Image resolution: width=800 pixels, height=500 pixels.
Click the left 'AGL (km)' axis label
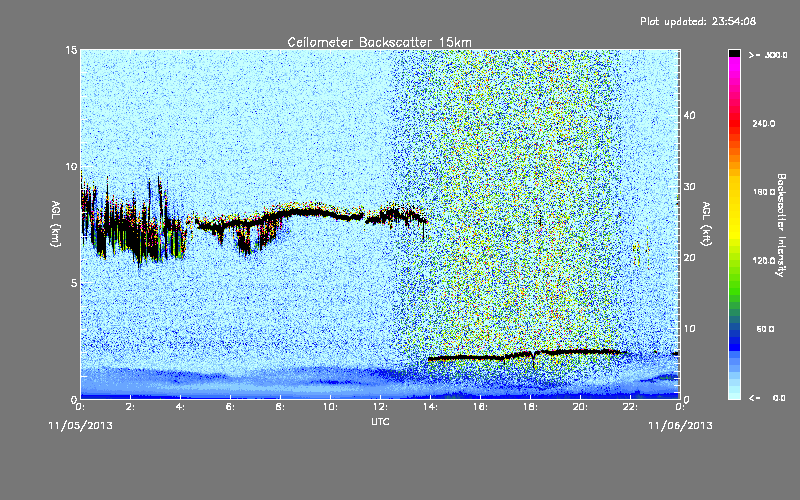56,223
